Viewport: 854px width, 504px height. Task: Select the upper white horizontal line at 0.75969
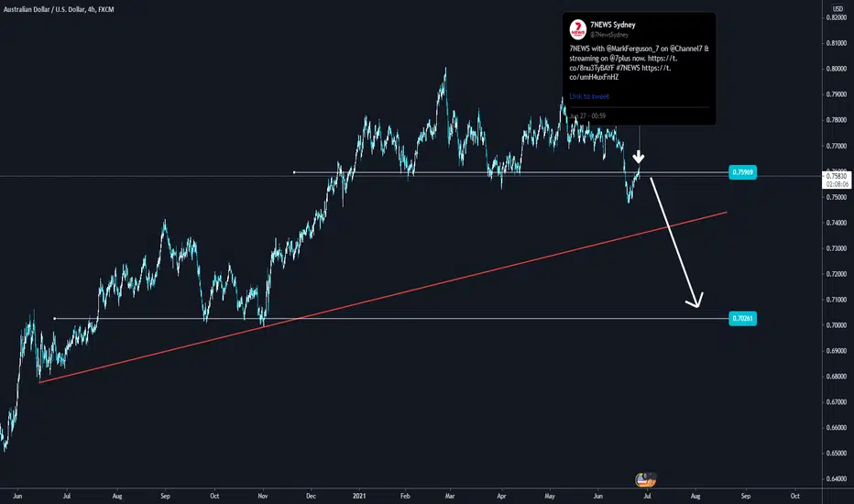[511, 172]
